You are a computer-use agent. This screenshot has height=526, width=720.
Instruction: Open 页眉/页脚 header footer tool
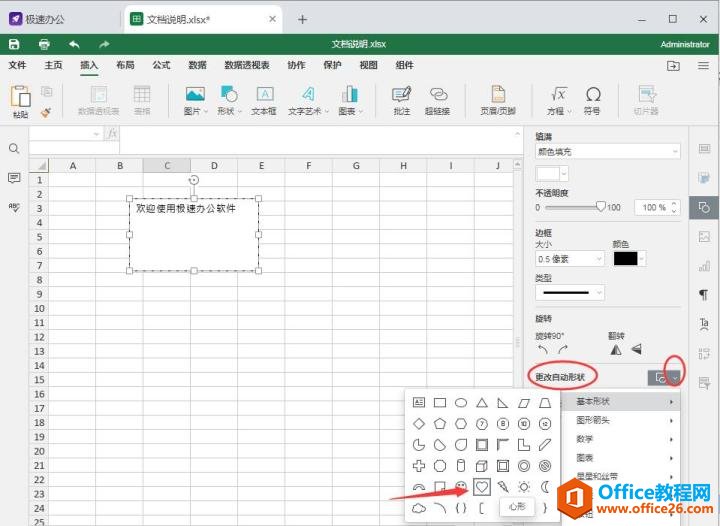pos(498,100)
